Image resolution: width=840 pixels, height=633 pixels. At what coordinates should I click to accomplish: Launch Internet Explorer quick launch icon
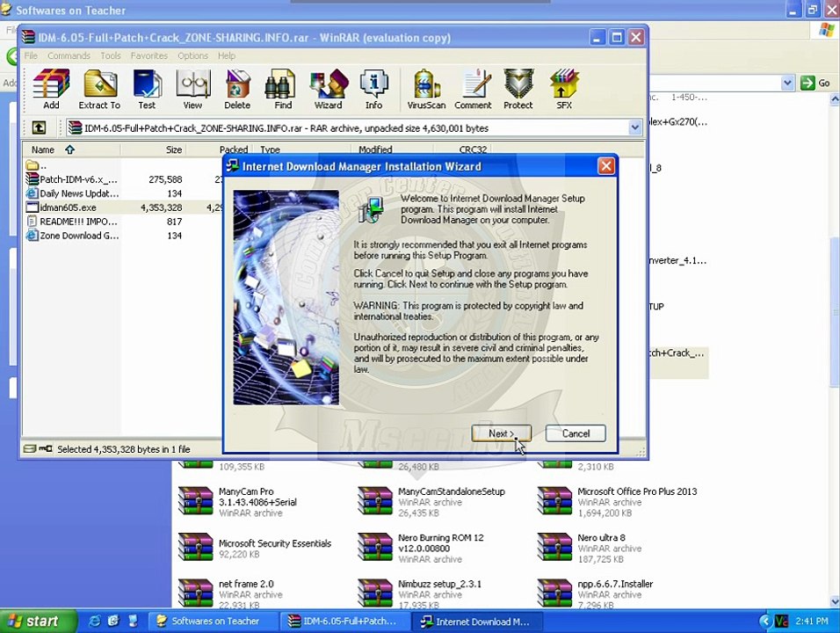[95, 622]
